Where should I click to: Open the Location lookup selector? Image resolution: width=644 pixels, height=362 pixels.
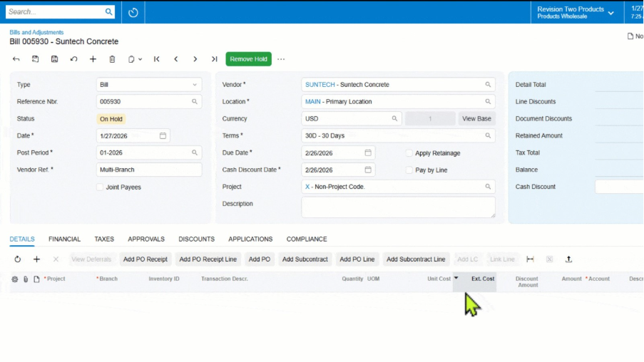click(488, 101)
